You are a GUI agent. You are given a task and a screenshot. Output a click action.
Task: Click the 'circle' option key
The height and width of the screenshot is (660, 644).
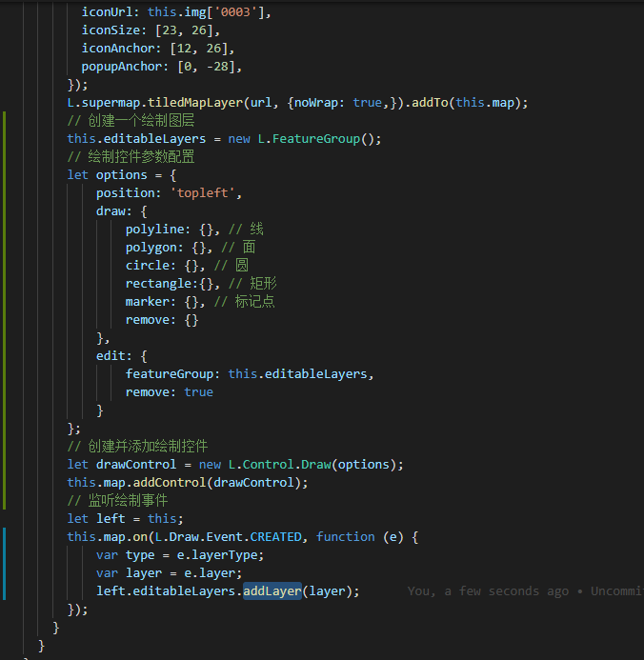(148, 265)
